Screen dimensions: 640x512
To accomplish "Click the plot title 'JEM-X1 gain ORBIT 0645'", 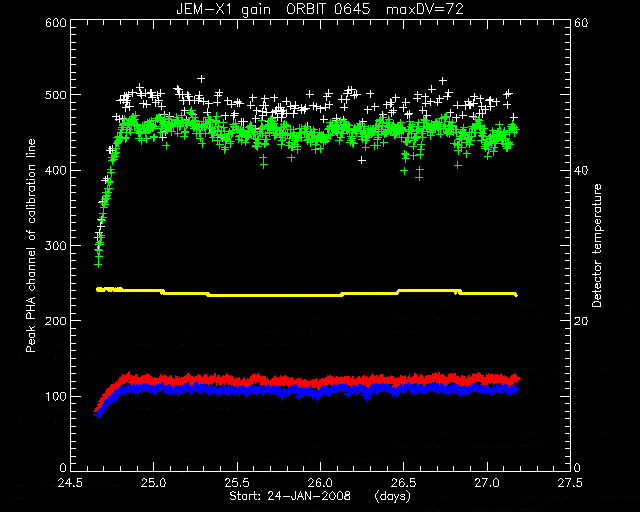I will click(x=273, y=9).
